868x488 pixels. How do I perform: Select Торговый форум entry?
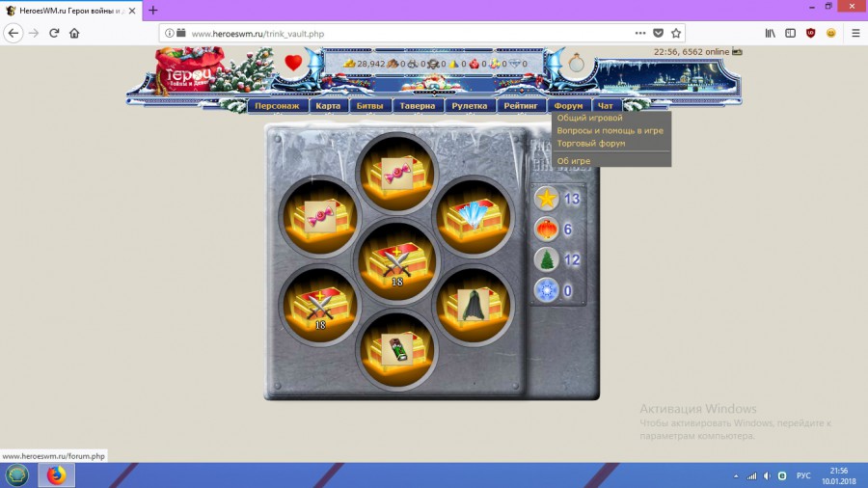pos(591,144)
